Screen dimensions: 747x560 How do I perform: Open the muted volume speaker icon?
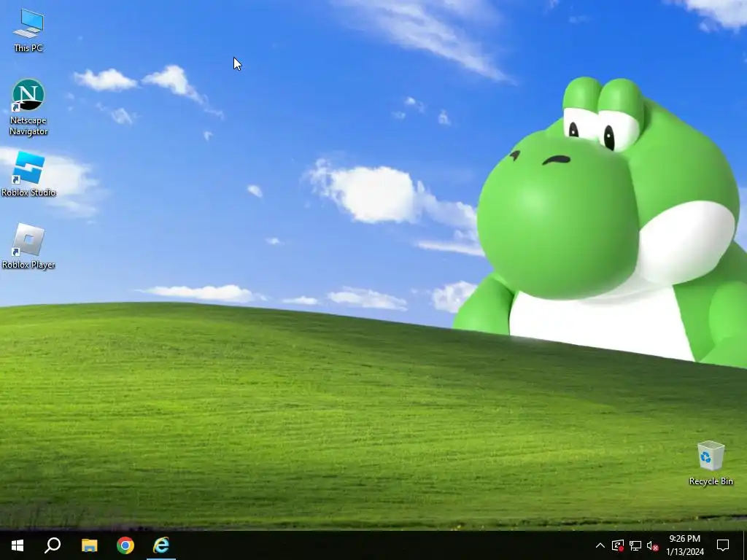click(653, 545)
